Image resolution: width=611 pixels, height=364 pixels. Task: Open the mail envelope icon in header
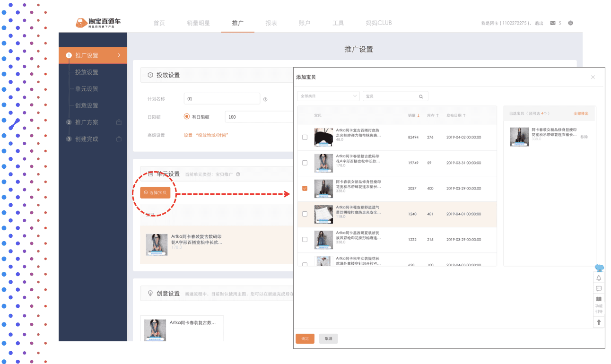pos(553,23)
